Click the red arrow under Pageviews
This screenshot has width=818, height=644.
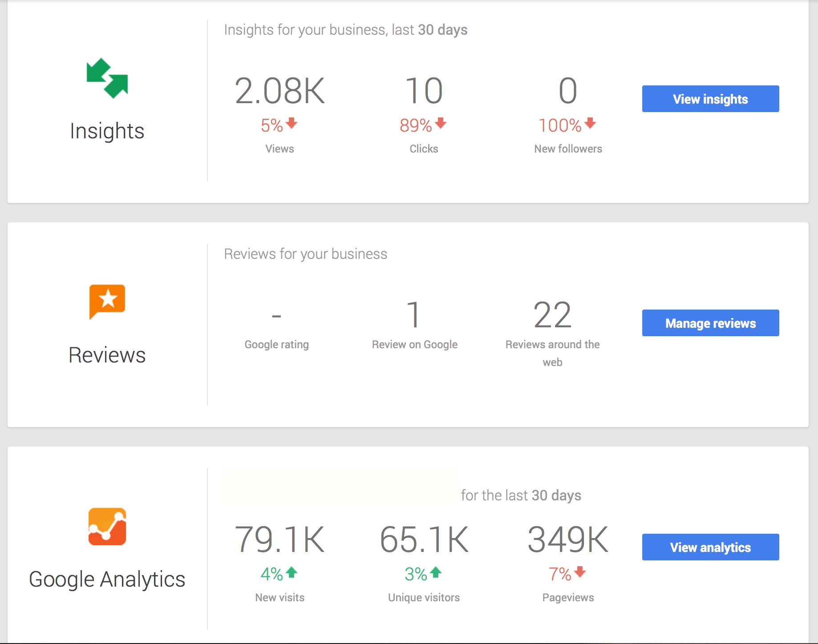[581, 574]
